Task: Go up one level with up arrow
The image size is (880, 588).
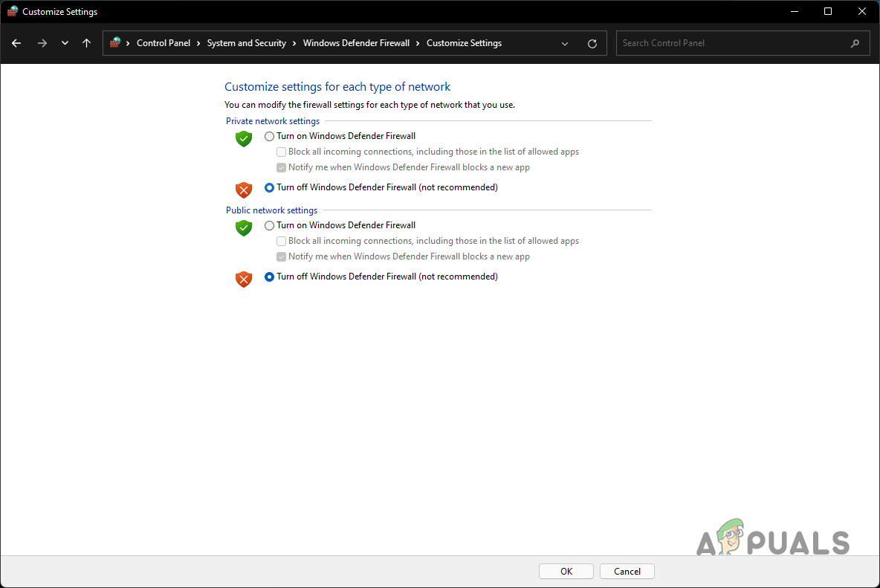Action: 86,43
